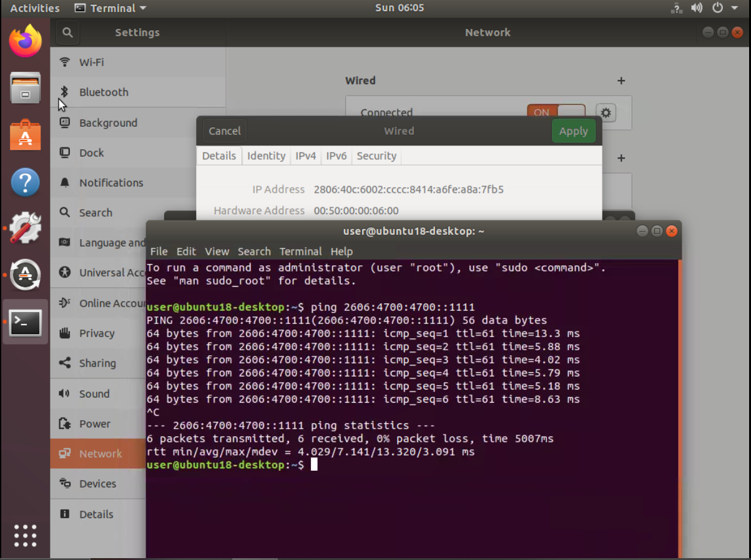Open Terminal's Search menu

pyautogui.click(x=253, y=251)
